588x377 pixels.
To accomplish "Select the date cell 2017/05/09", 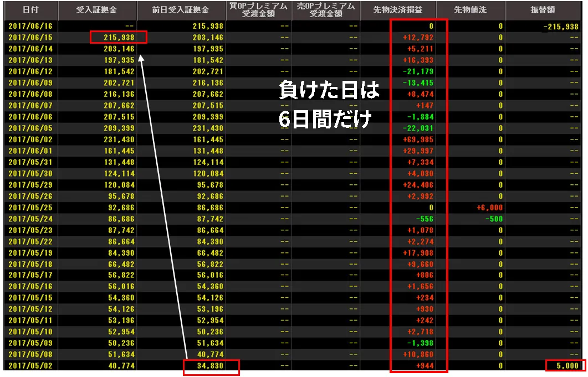I will [30, 343].
